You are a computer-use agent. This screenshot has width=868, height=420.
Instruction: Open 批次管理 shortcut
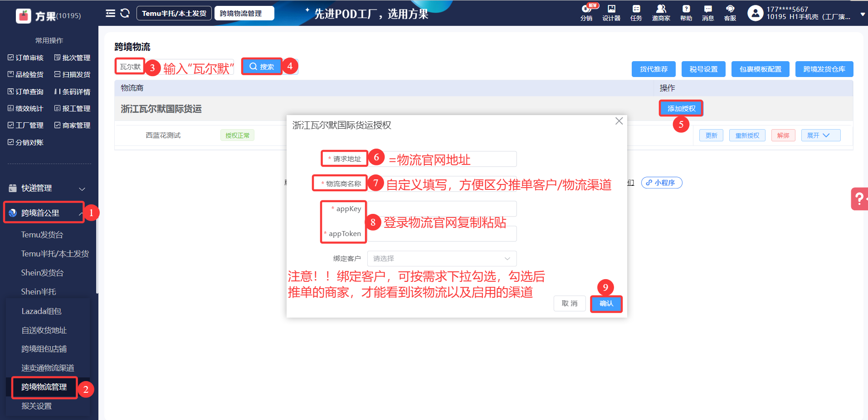pyautogui.click(x=73, y=58)
